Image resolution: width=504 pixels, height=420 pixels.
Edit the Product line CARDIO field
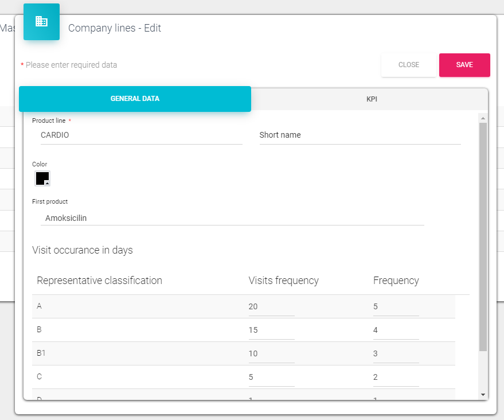141,135
